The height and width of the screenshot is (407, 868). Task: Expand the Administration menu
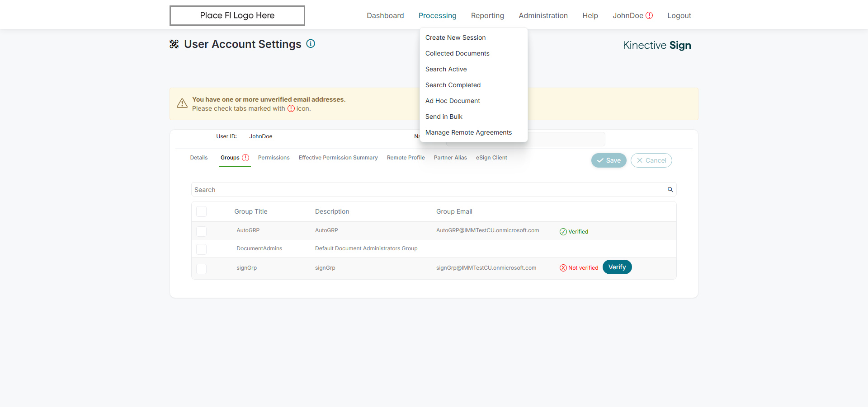(x=543, y=15)
